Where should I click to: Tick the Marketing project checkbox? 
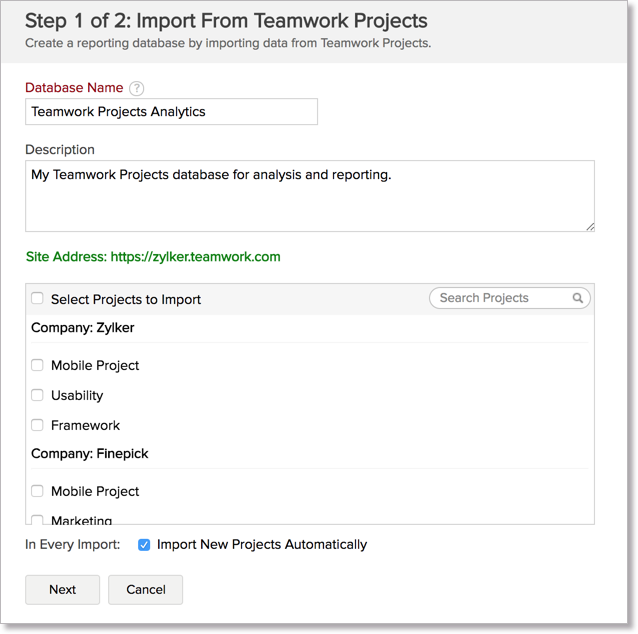(x=37, y=519)
